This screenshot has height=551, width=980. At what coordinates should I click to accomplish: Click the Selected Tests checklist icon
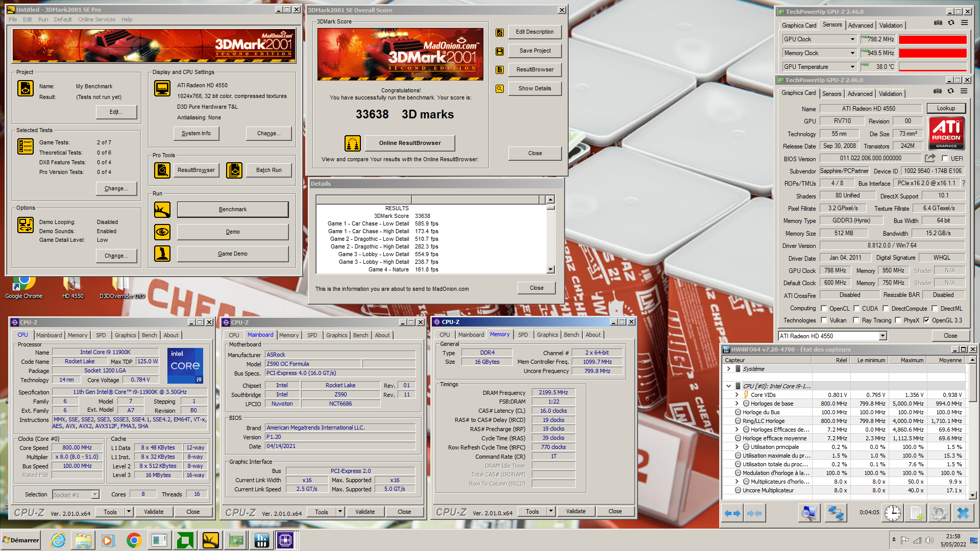[x=26, y=146]
